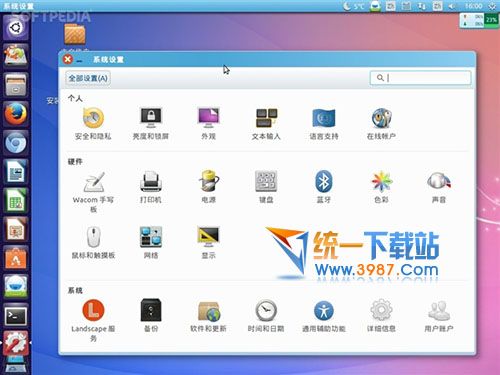This screenshot has width=500, height=375.
Task: Open the desktop folder icon
Action: pyautogui.click(x=75, y=34)
